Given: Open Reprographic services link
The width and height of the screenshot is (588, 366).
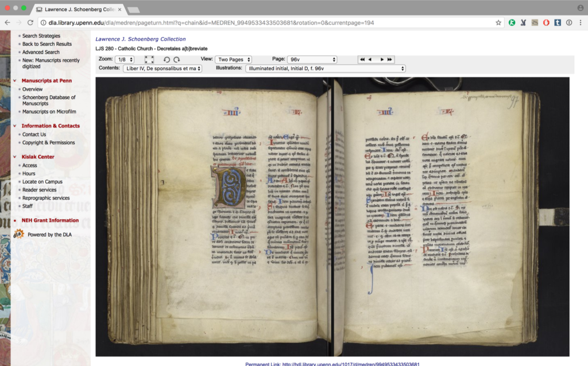Looking at the screenshot, I should pyautogui.click(x=46, y=198).
